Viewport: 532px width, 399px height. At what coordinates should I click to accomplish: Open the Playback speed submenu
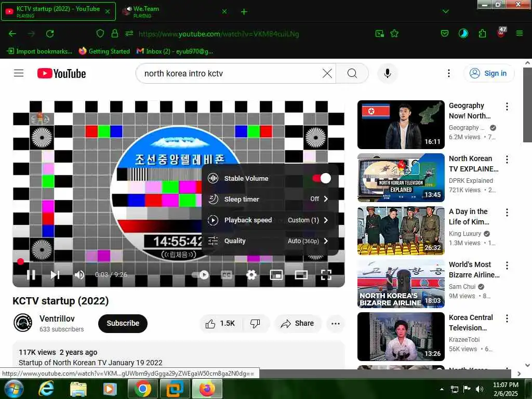pyautogui.click(x=270, y=220)
